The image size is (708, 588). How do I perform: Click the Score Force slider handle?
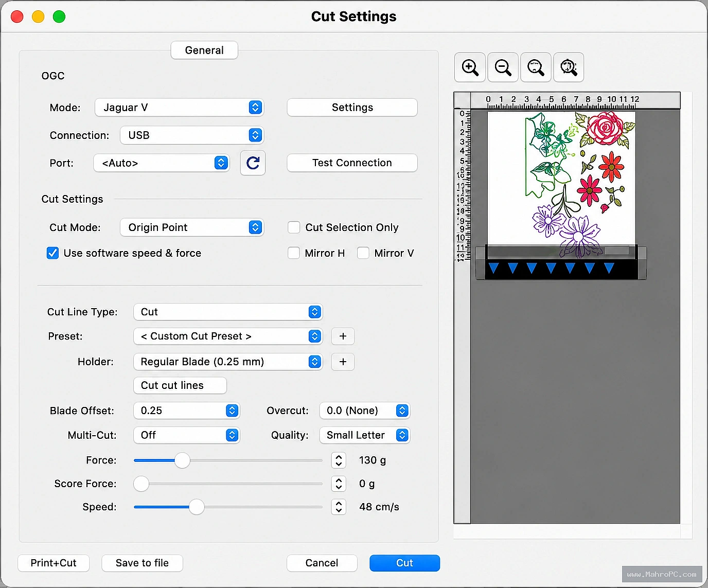[x=141, y=484]
